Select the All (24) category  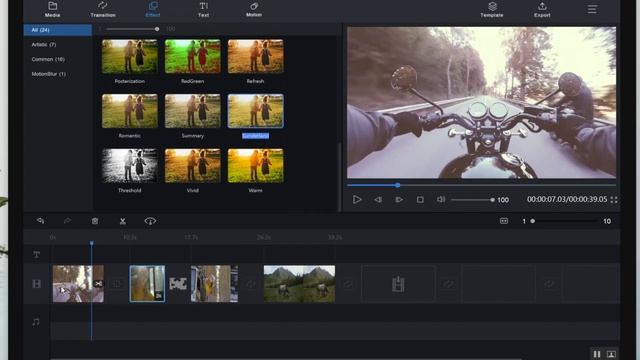point(58,30)
